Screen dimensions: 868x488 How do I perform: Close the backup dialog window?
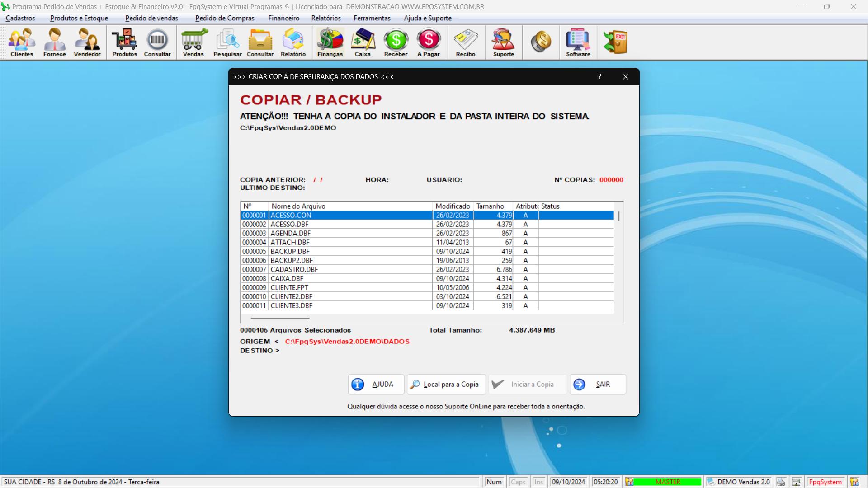(626, 77)
